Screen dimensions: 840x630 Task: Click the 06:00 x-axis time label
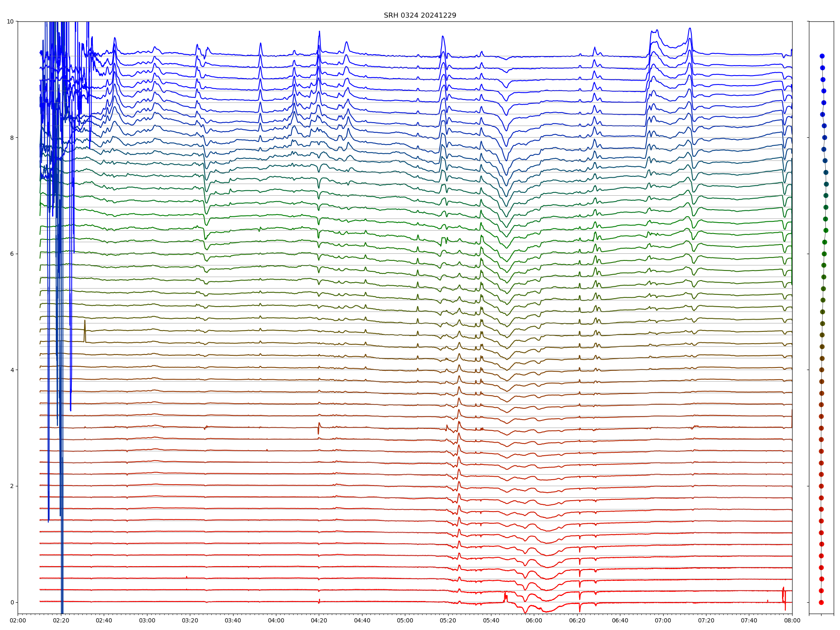point(534,620)
